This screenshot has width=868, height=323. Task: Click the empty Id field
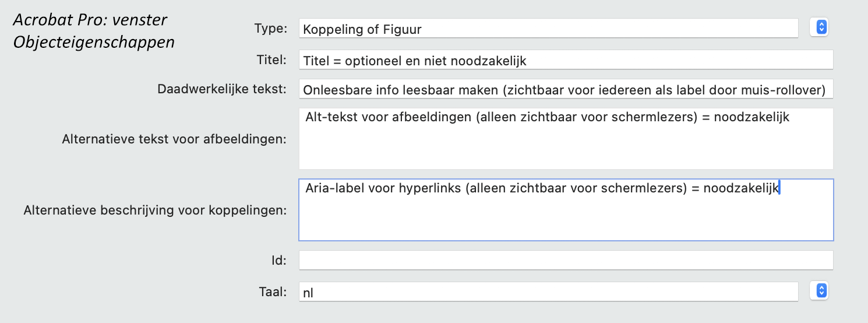[565, 260]
